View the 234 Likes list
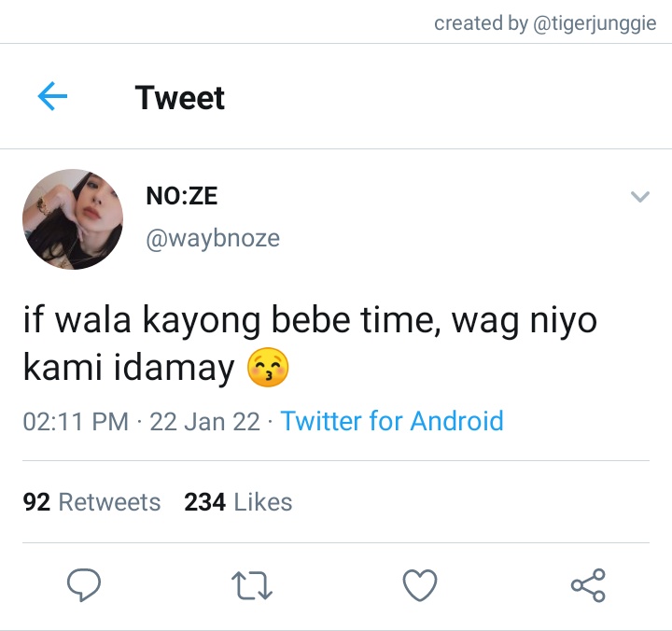672x631 pixels. [238, 502]
